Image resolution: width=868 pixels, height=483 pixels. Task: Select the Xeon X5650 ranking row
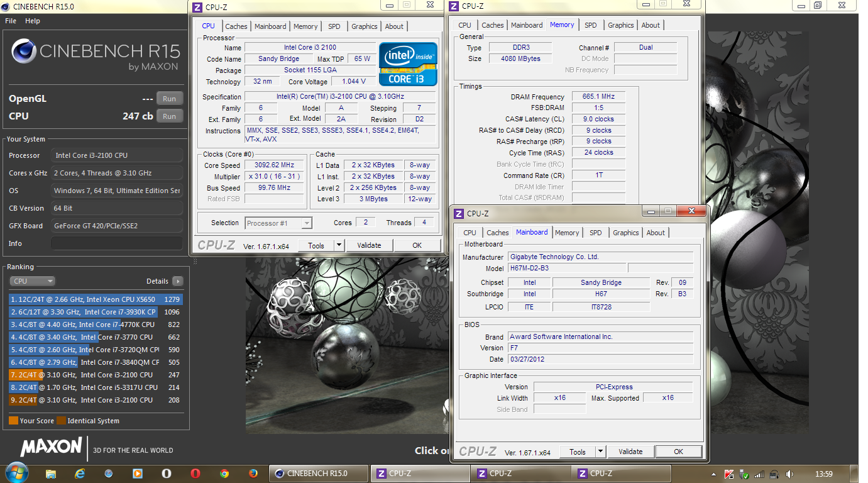pyautogui.click(x=96, y=299)
